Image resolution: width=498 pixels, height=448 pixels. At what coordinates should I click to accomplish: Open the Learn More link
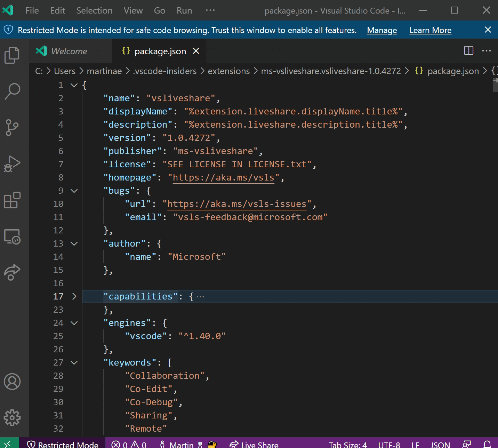(430, 30)
